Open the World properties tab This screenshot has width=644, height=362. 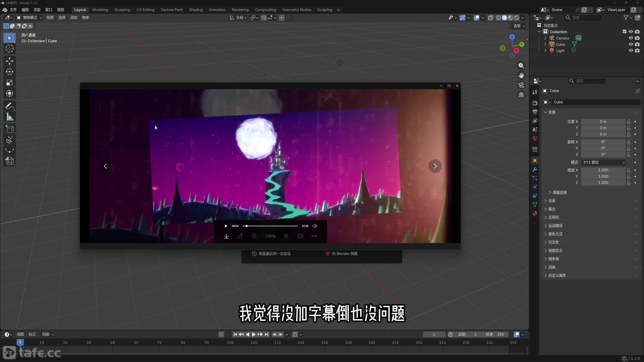tap(535, 139)
